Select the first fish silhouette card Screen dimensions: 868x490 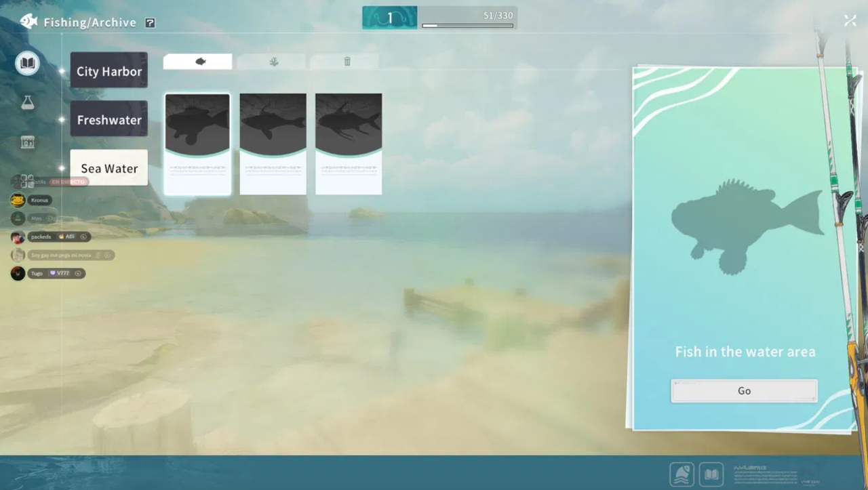point(197,144)
